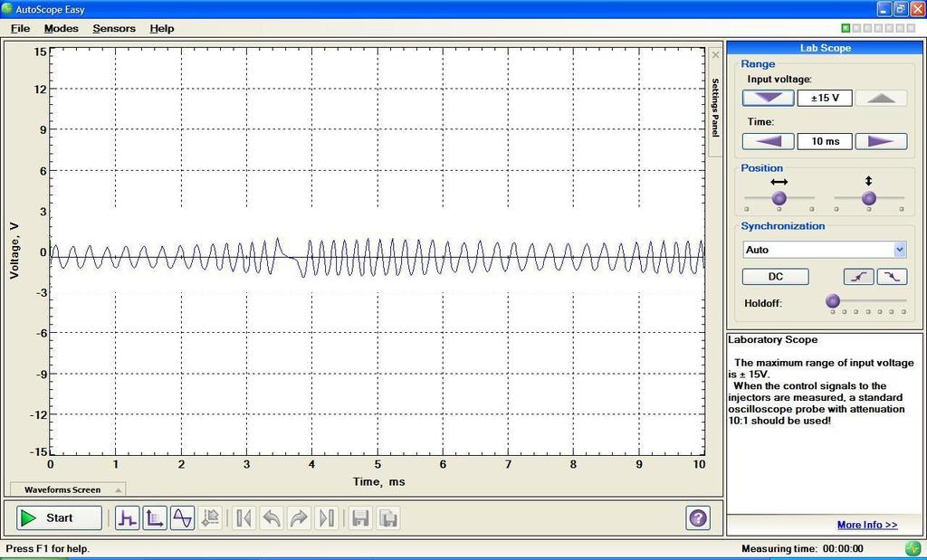Click the green indicator square at top right
The width and height of the screenshot is (927, 560).
click(846, 28)
